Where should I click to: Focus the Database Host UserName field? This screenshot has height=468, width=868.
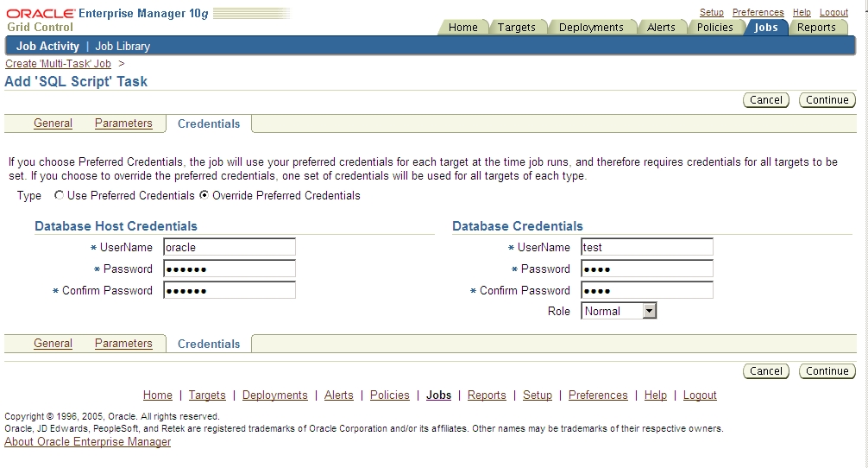coord(230,247)
